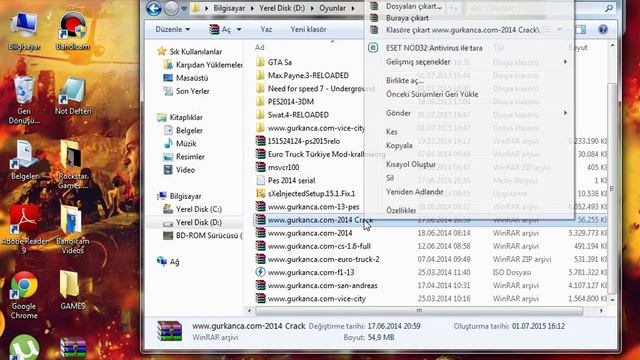Open Yerel Disk (C:) in sidebar

[193, 209]
